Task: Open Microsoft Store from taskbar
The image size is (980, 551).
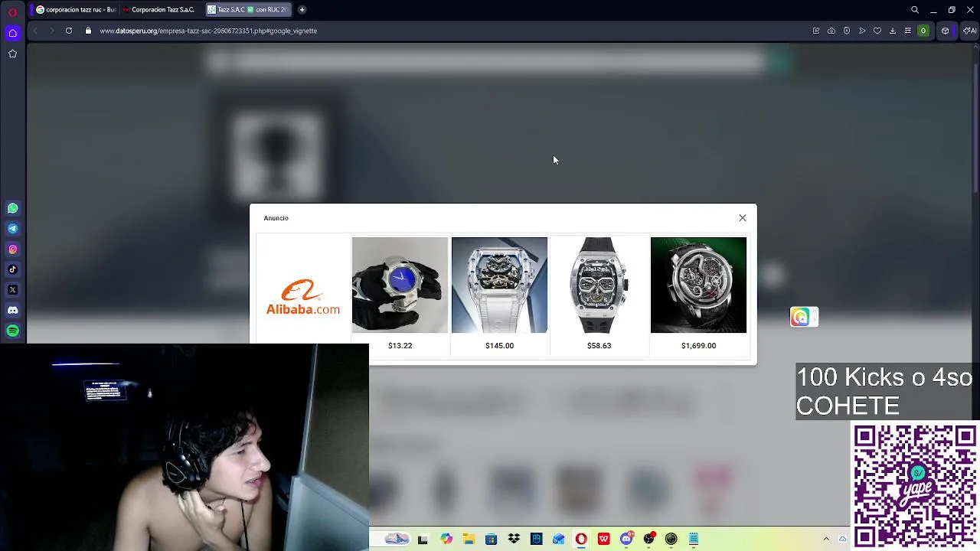Action: [491, 539]
